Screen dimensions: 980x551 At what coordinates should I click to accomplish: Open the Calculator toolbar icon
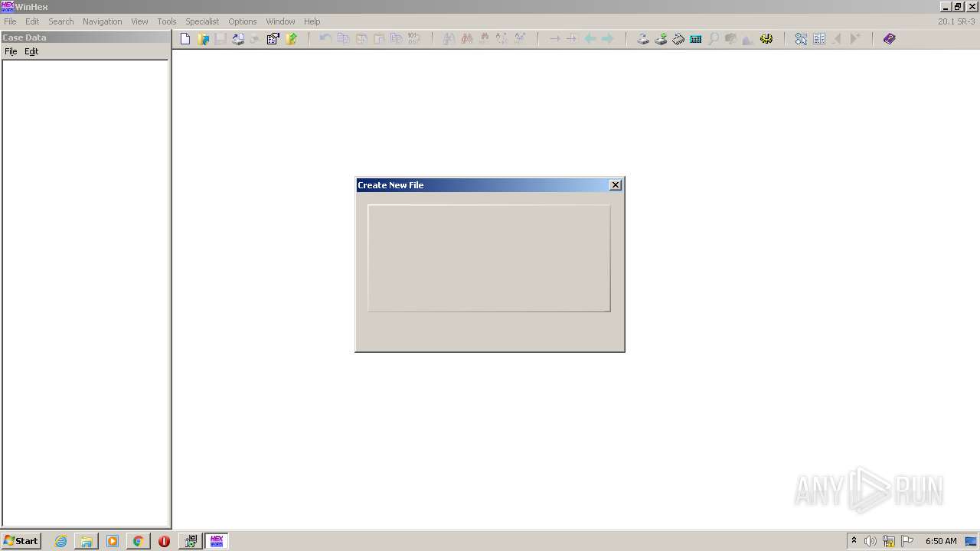pos(696,39)
